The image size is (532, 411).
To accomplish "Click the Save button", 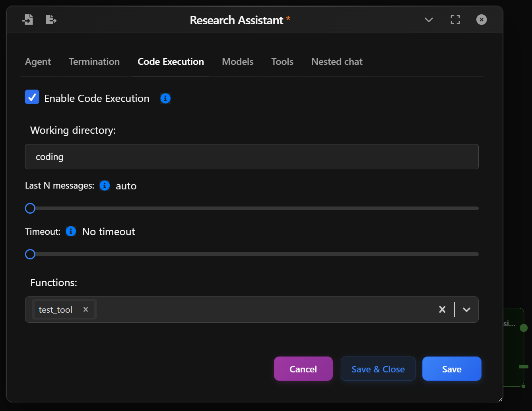I will (452, 369).
